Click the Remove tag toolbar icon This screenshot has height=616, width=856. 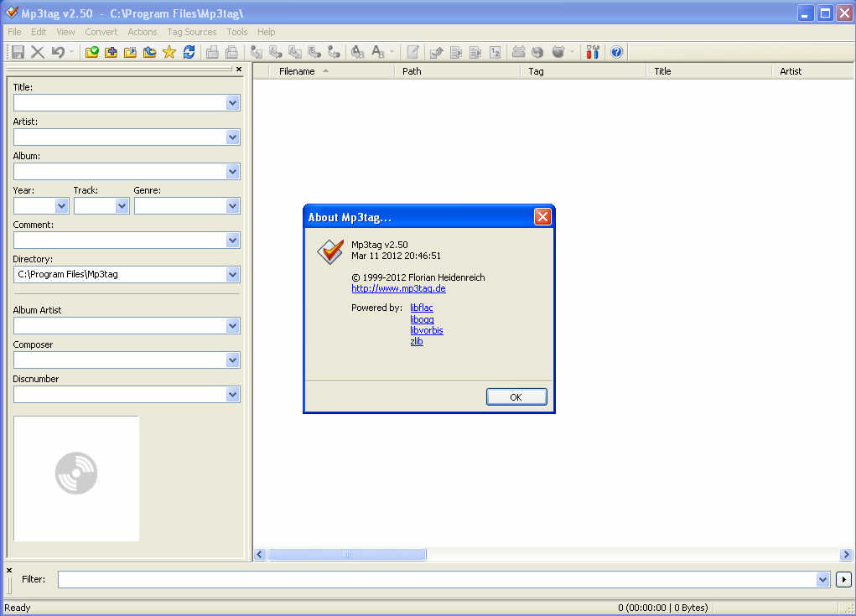click(37, 52)
